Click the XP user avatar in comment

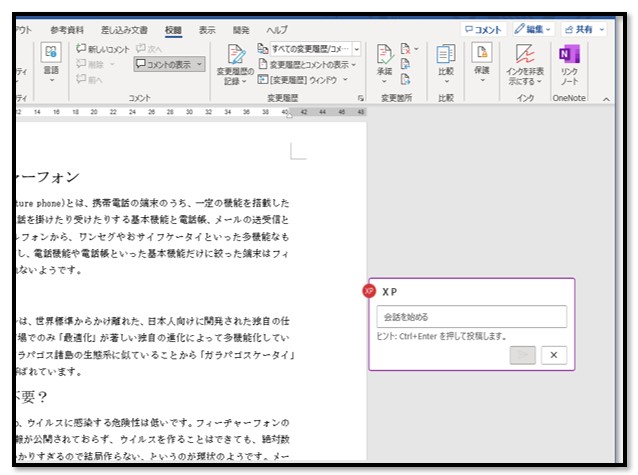[369, 291]
